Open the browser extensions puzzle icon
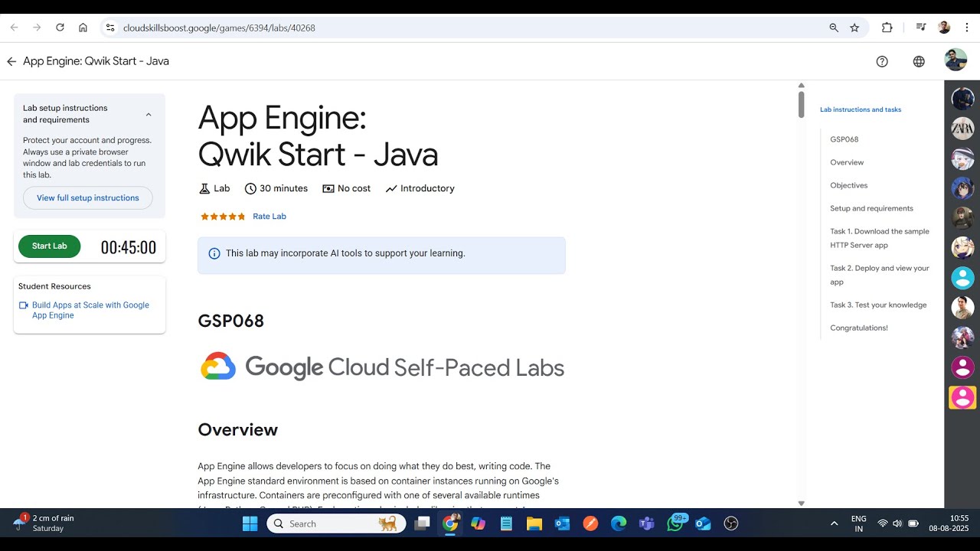 point(887,28)
